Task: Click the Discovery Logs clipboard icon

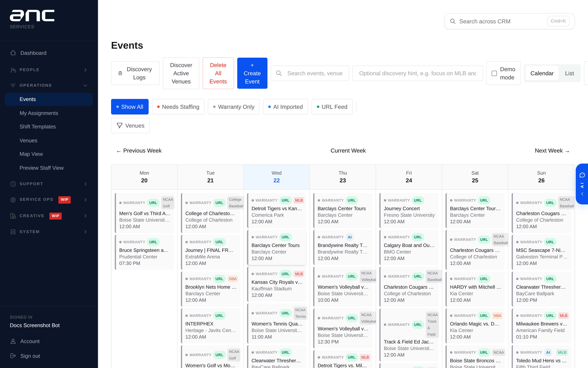Action: [x=120, y=73]
